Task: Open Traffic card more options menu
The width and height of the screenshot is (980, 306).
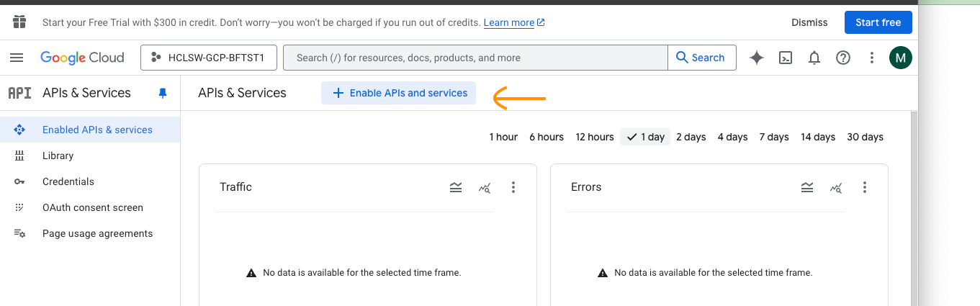Action: (513, 187)
